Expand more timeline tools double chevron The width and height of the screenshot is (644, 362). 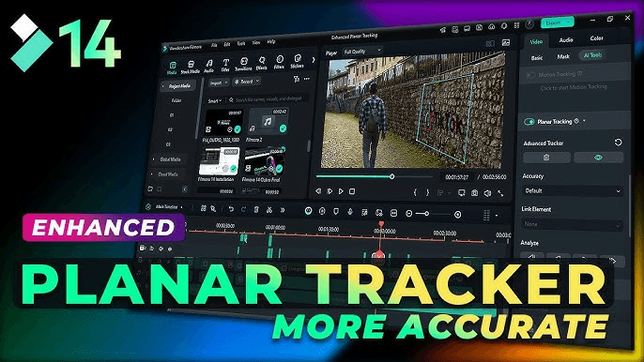pos(283,210)
